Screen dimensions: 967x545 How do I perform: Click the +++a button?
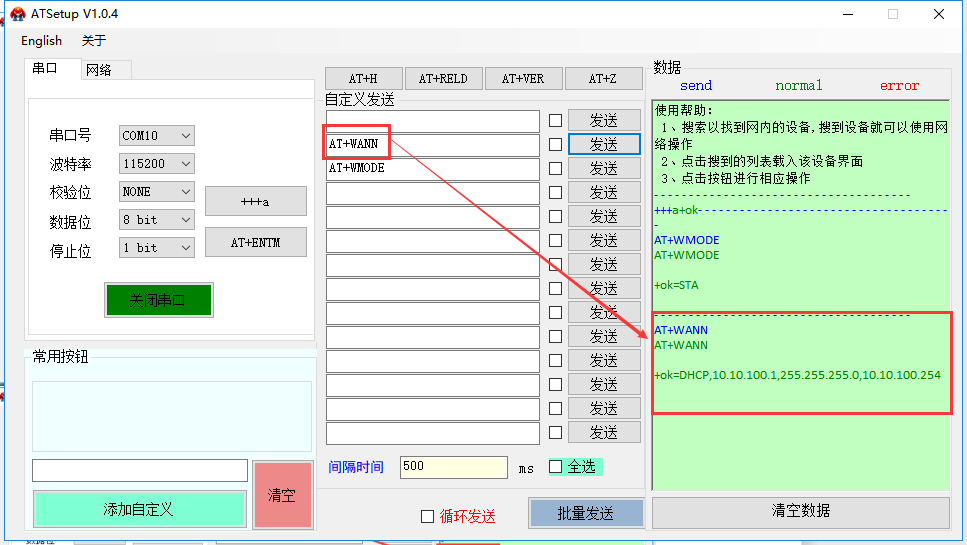[x=255, y=201]
